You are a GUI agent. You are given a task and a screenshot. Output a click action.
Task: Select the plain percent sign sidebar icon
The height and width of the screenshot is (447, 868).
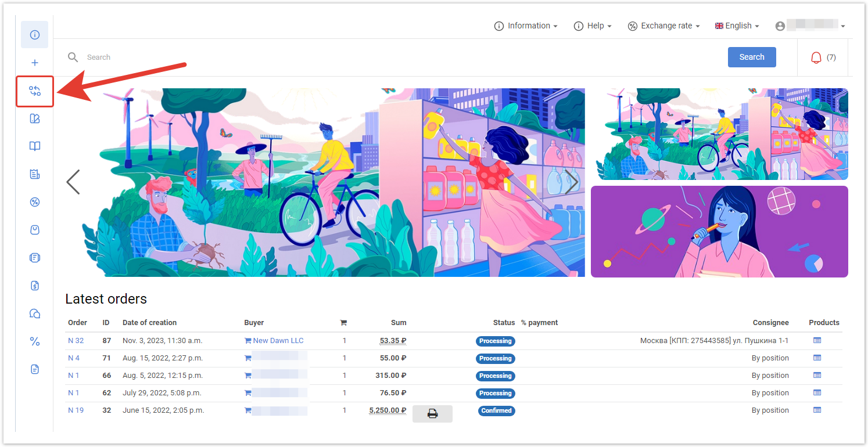[35, 341]
